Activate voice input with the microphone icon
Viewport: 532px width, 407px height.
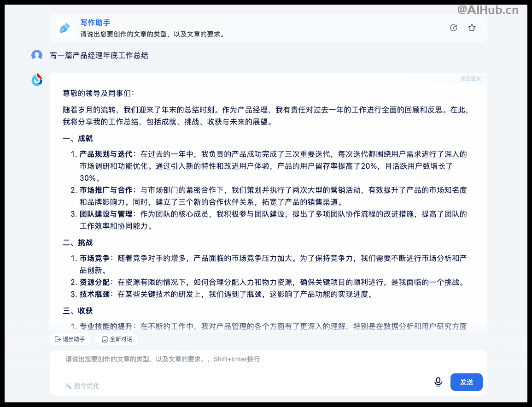pyautogui.click(x=438, y=382)
